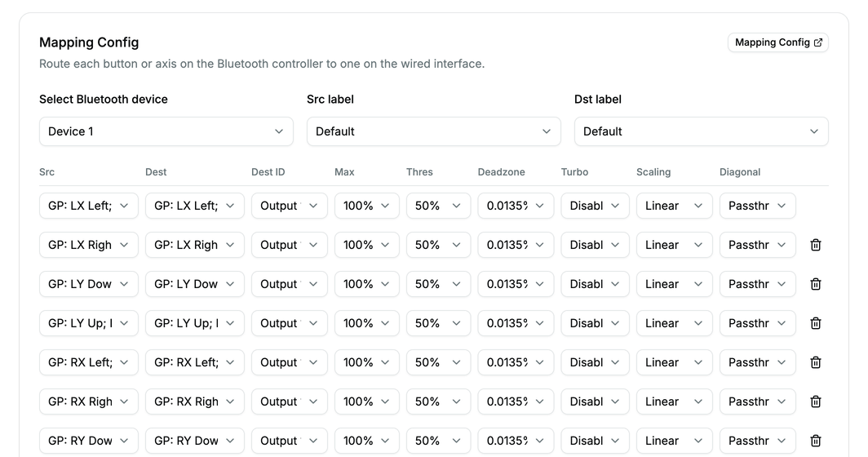
Task: Open Deadzone dropdown in LX Left row
Action: [x=516, y=206]
